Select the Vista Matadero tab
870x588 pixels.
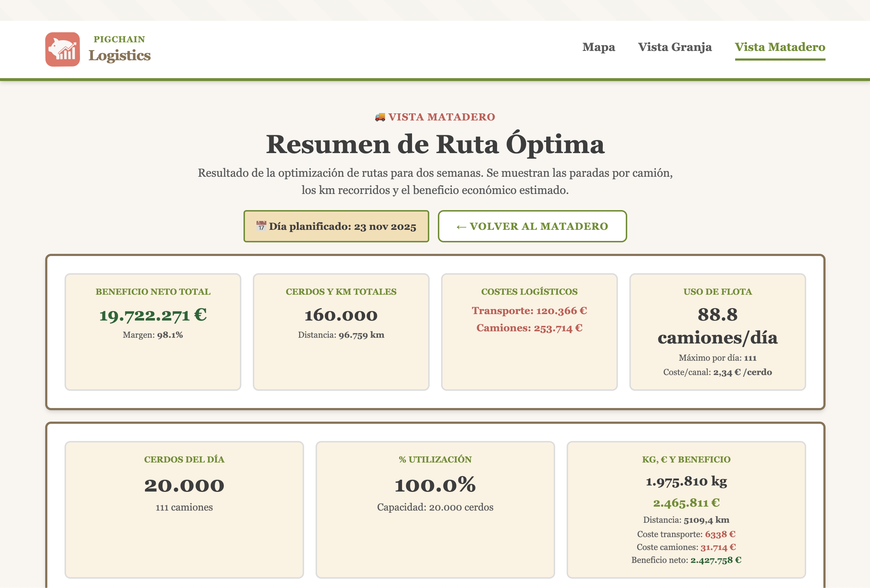pyautogui.click(x=780, y=47)
